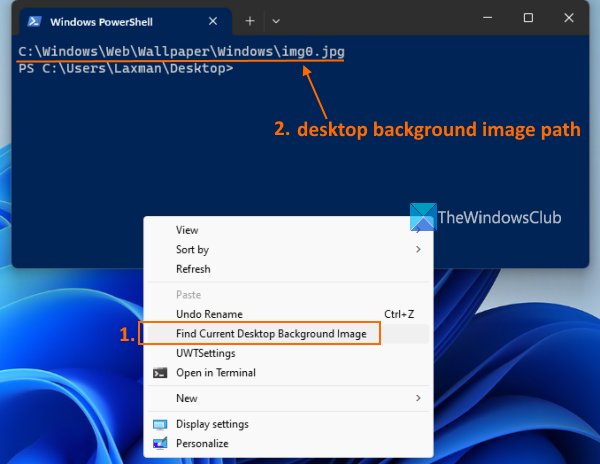Select Refresh from the context menu
This screenshot has height=464, width=600.
(x=193, y=269)
